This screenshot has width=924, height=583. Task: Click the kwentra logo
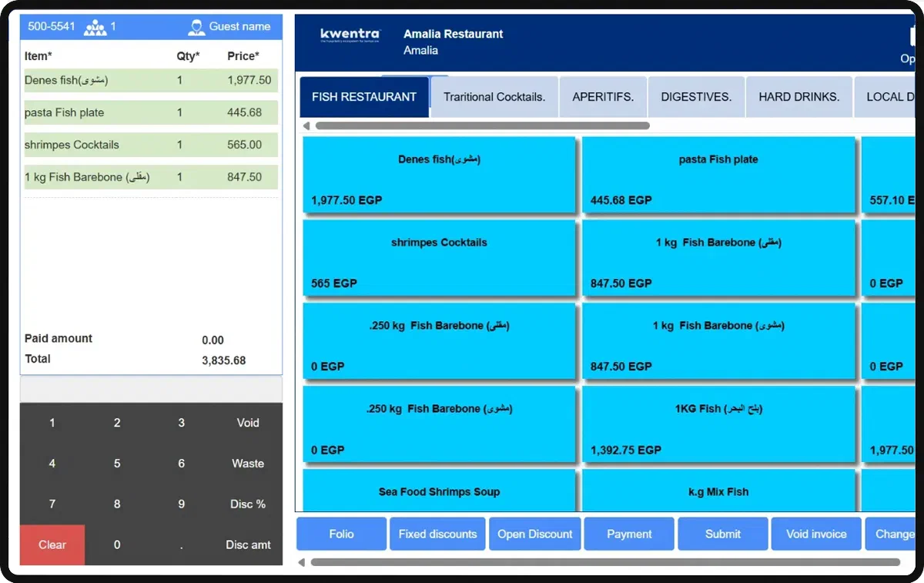click(x=350, y=36)
